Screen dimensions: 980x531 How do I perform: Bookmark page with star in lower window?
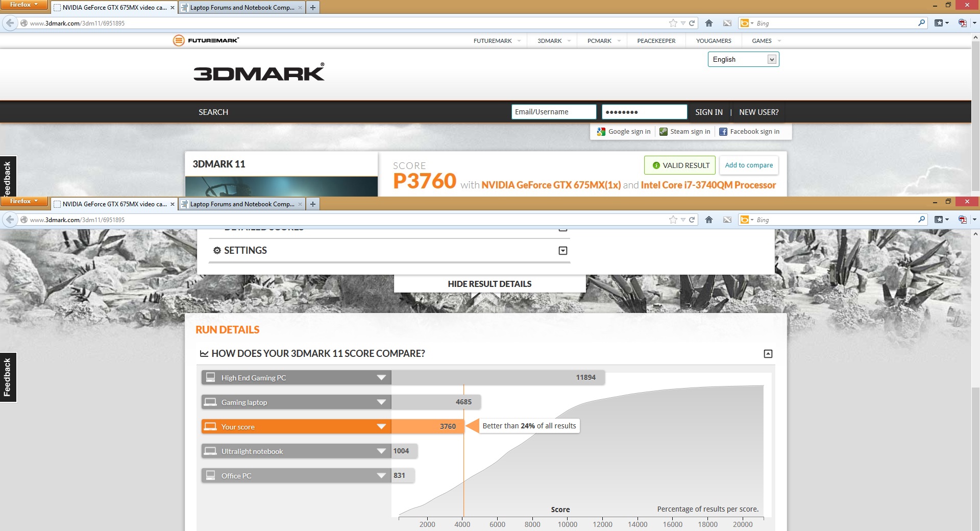pos(673,220)
